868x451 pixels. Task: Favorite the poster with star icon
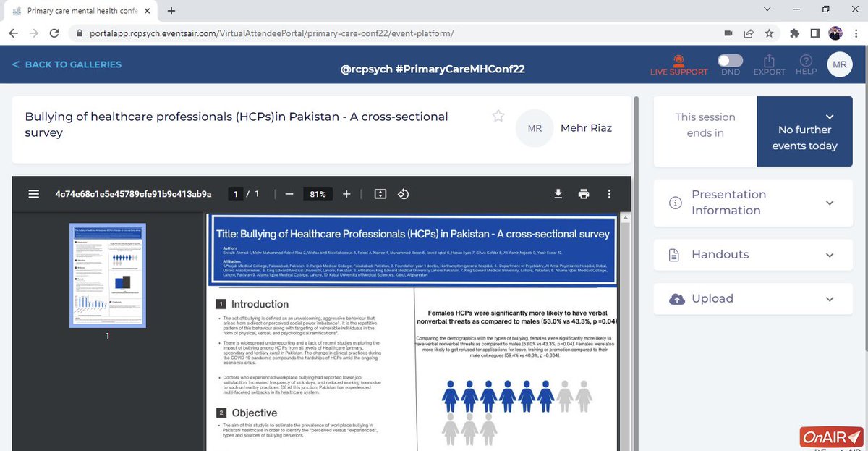click(x=498, y=116)
